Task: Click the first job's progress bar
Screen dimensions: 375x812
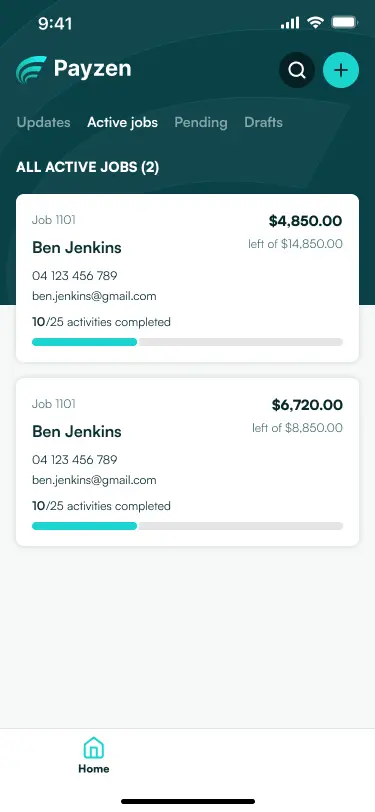Action: point(188,342)
